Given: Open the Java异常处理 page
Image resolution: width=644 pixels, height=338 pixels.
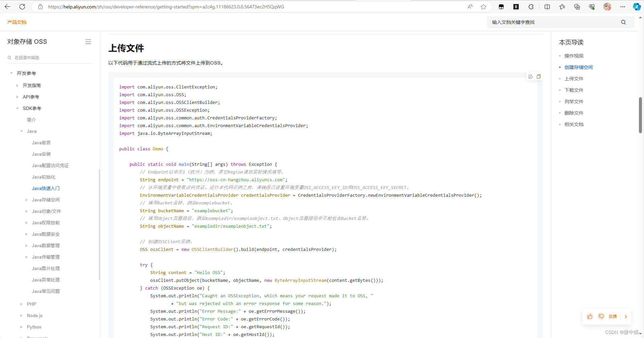Looking at the screenshot, I should click(46, 280).
